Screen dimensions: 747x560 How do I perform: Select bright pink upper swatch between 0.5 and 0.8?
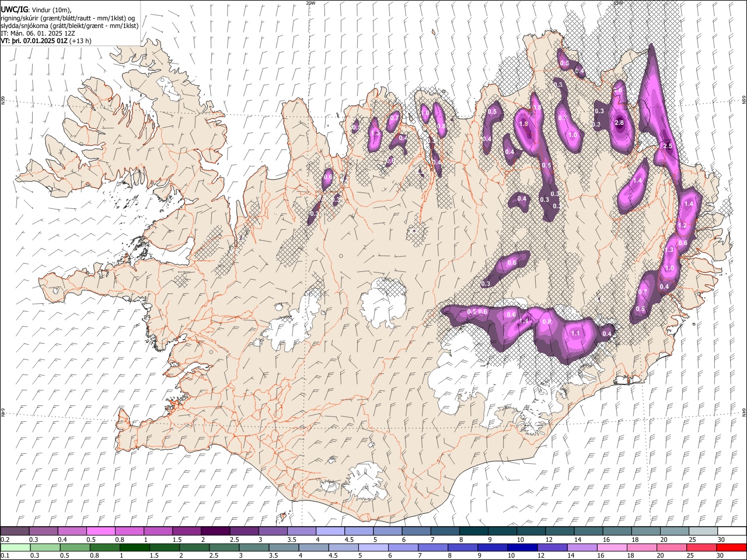(x=100, y=531)
